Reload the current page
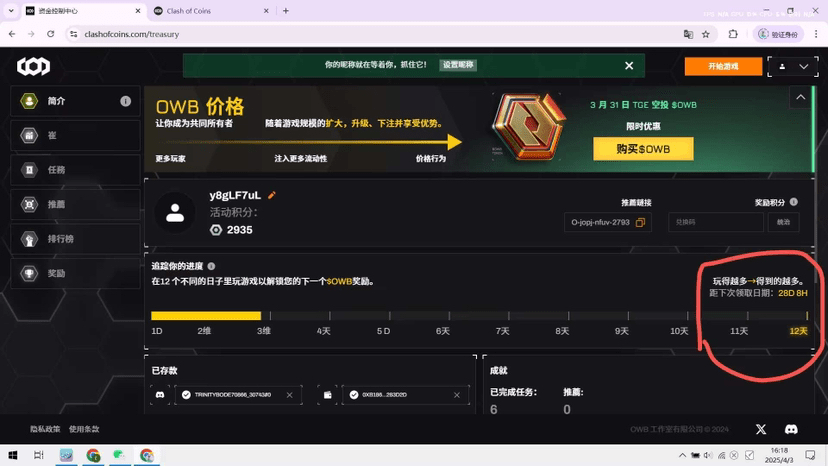The height and width of the screenshot is (466, 828). coord(50,34)
